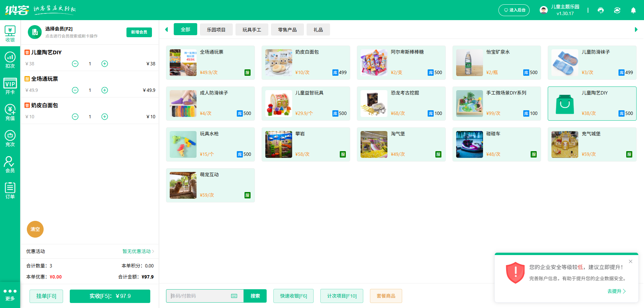Click the customer service headset icon
This screenshot has width=644, height=308.
(x=600, y=10)
